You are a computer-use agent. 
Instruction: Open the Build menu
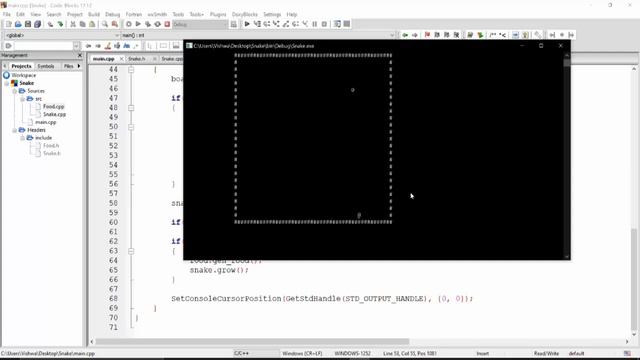click(x=94, y=14)
